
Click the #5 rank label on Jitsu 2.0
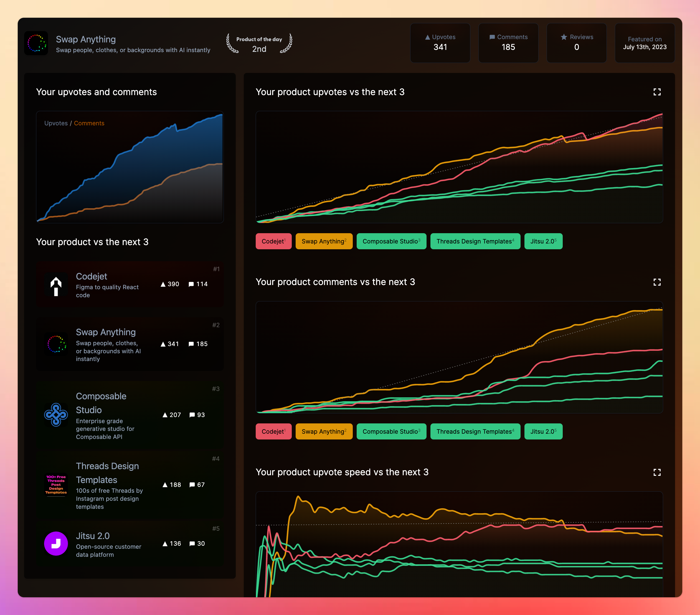[x=216, y=529]
